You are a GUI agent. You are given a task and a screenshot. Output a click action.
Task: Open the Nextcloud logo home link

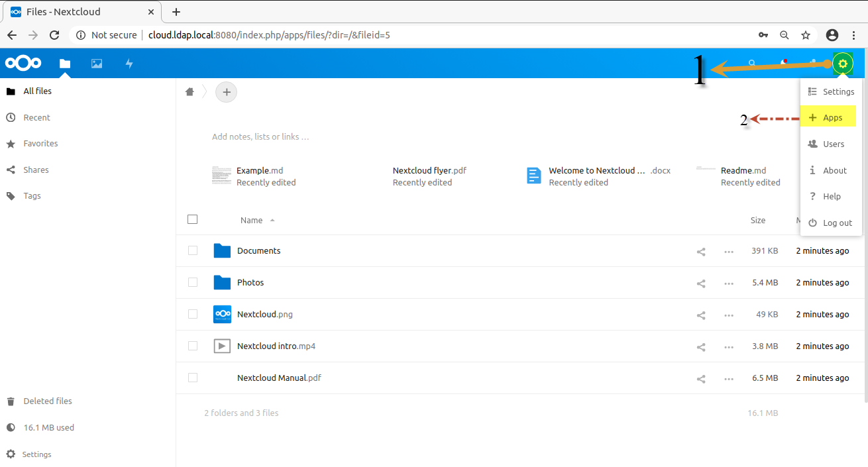pyautogui.click(x=23, y=63)
